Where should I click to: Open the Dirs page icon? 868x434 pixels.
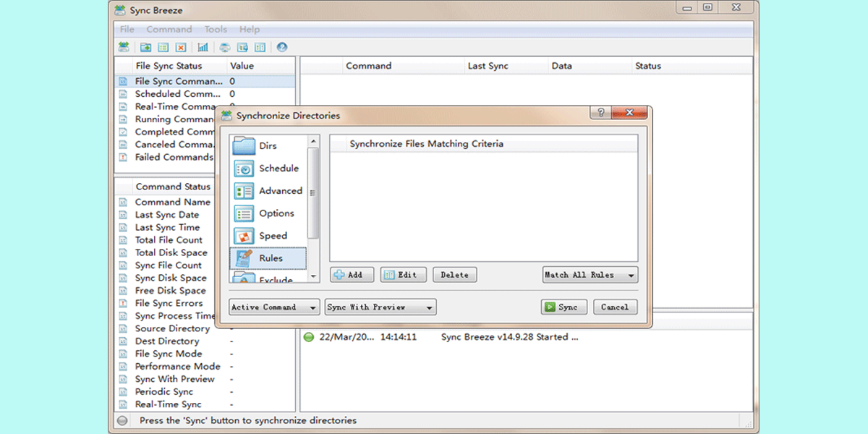(x=244, y=146)
